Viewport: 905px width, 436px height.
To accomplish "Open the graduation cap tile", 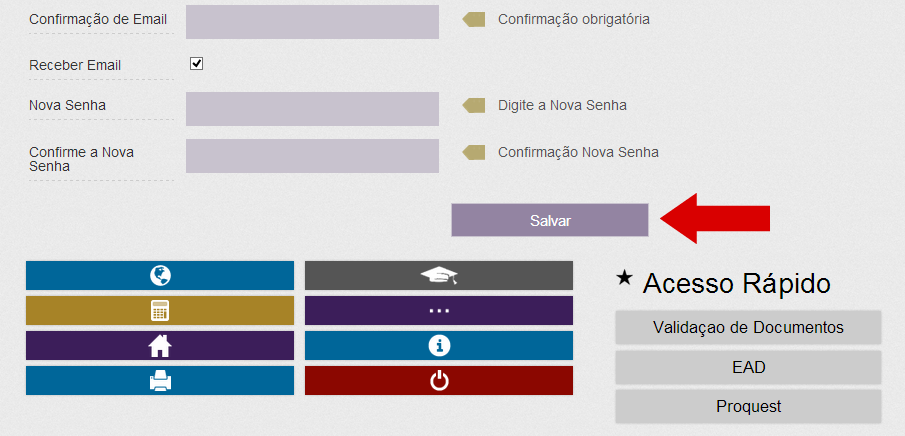I will (439, 275).
